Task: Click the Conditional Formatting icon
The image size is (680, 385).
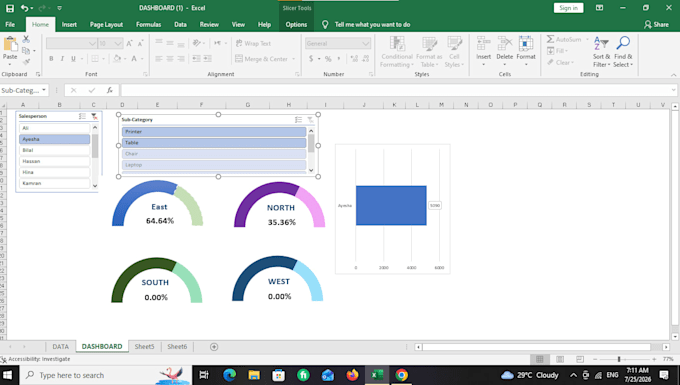Action: tap(397, 44)
